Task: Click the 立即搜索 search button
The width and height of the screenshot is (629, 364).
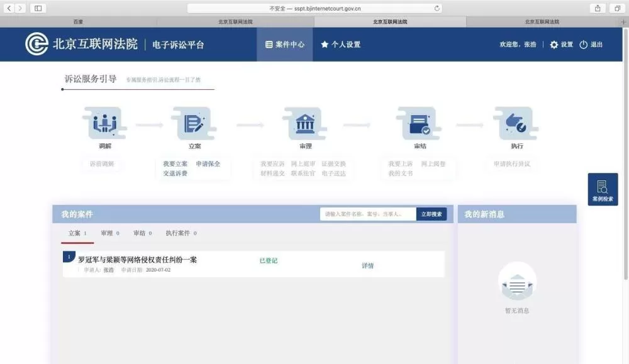Action: pyautogui.click(x=431, y=214)
